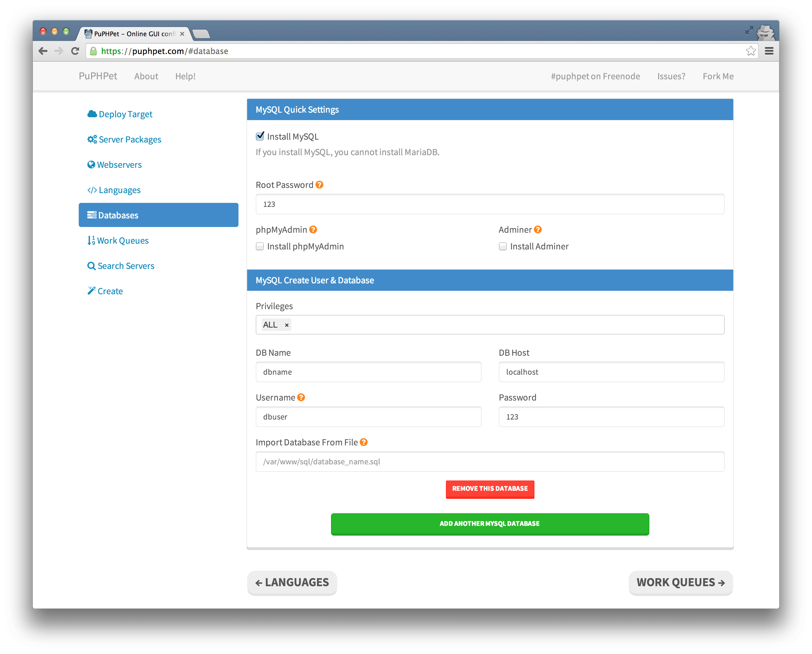Remove the ALL privilege tag
The image size is (812, 654).
286,325
